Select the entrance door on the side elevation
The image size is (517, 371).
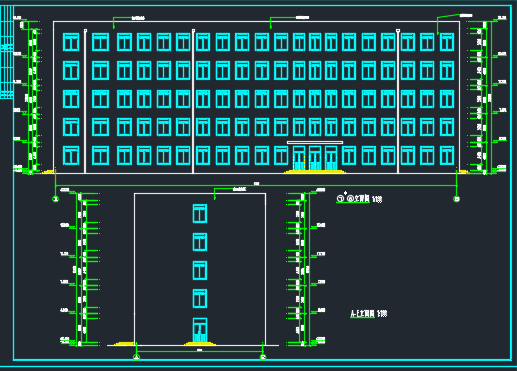[x=200, y=330]
